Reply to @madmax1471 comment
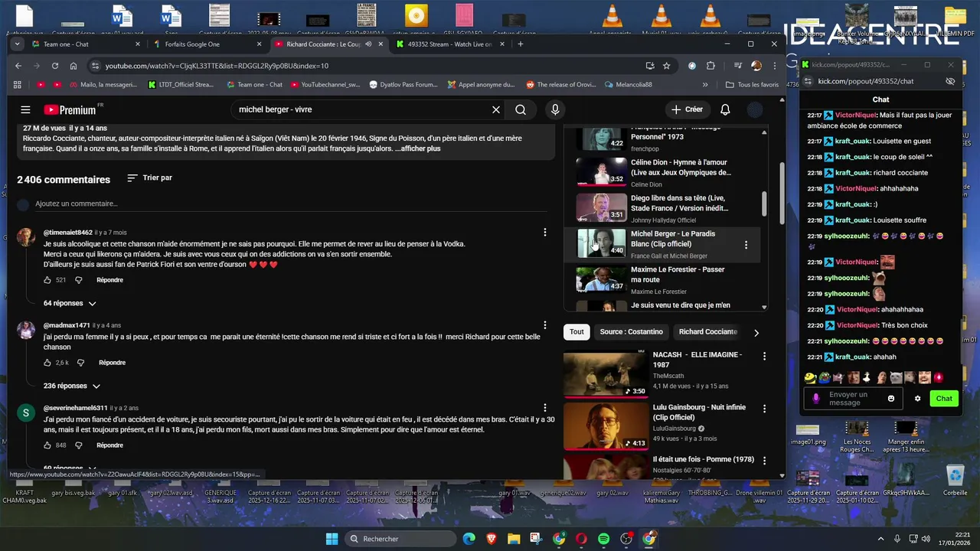980x551 pixels. tap(112, 363)
